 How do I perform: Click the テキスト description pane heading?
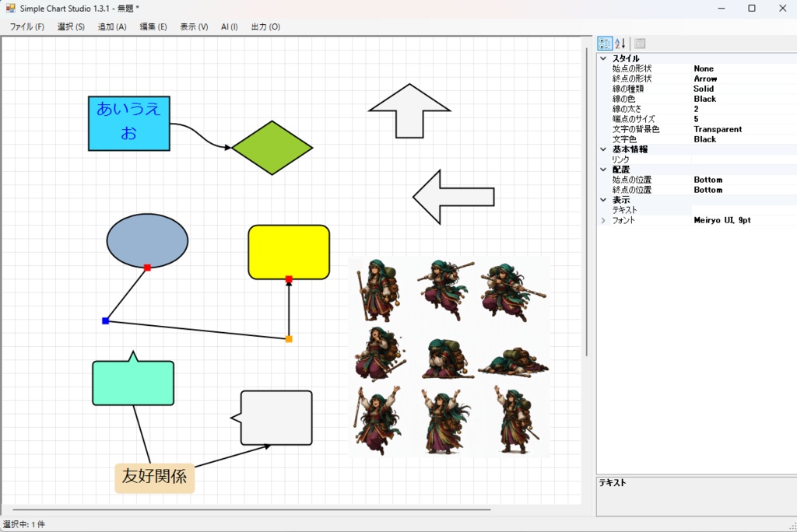(613, 483)
